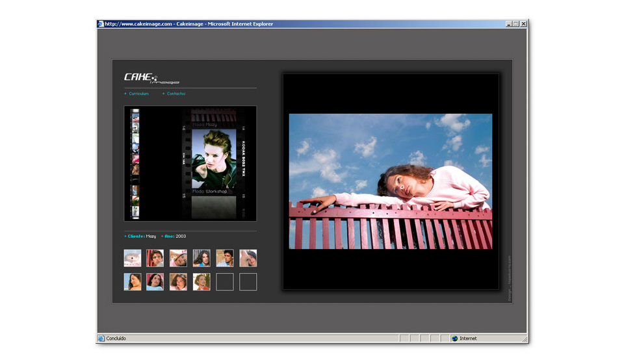Open the sixth thumbnail in top row
Image resolution: width=624 pixels, height=364 pixels.
pos(248,258)
